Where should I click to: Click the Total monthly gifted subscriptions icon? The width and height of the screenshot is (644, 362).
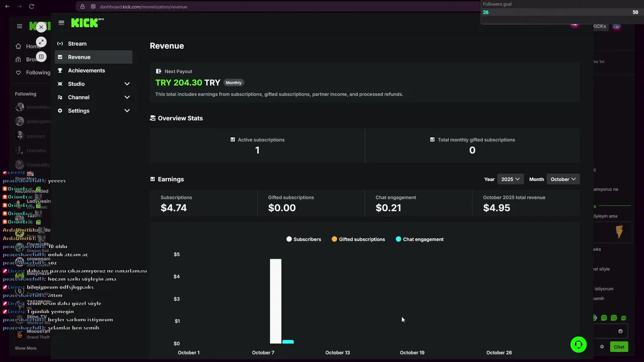pyautogui.click(x=432, y=140)
